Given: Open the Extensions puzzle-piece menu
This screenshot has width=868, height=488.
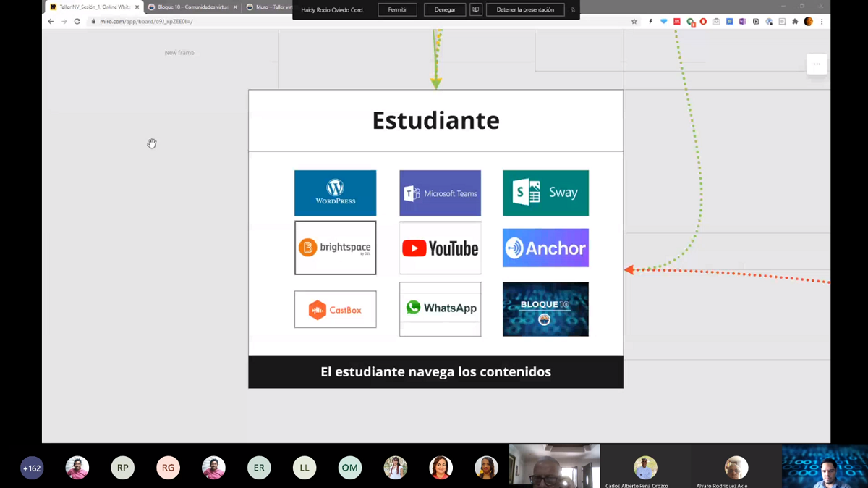Looking at the screenshot, I should 795,22.
